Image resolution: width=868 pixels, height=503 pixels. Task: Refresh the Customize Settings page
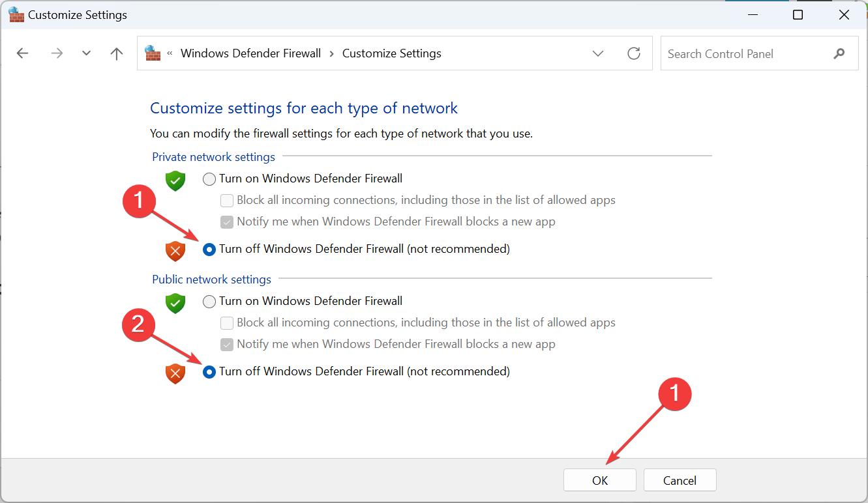pos(634,53)
